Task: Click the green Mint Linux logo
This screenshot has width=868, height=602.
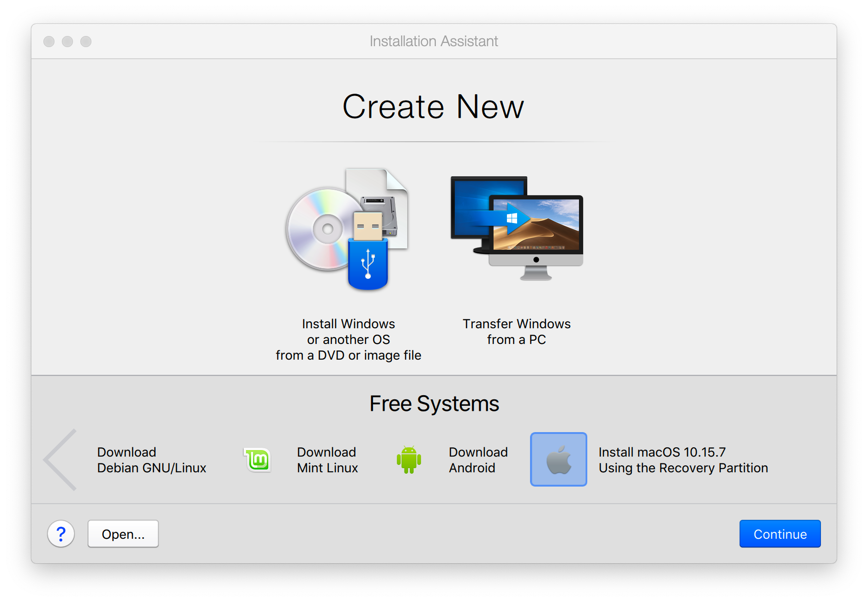Action: [258, 460]
